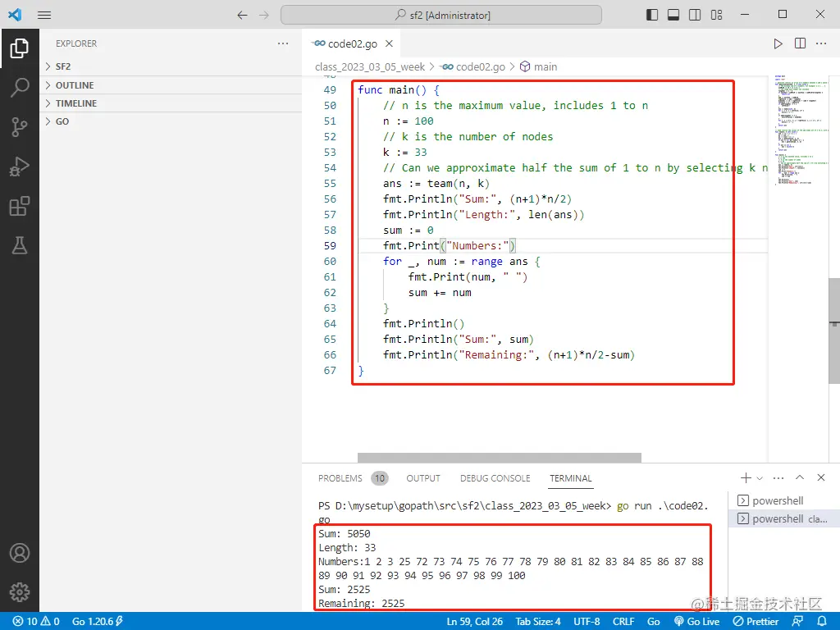Open the customize layout icon
This screenshot has width=840, height=630.
click(x=717, y=15)
